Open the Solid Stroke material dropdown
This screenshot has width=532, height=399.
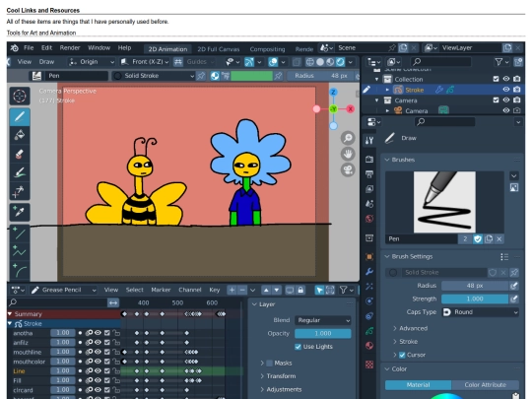(154, 76)
